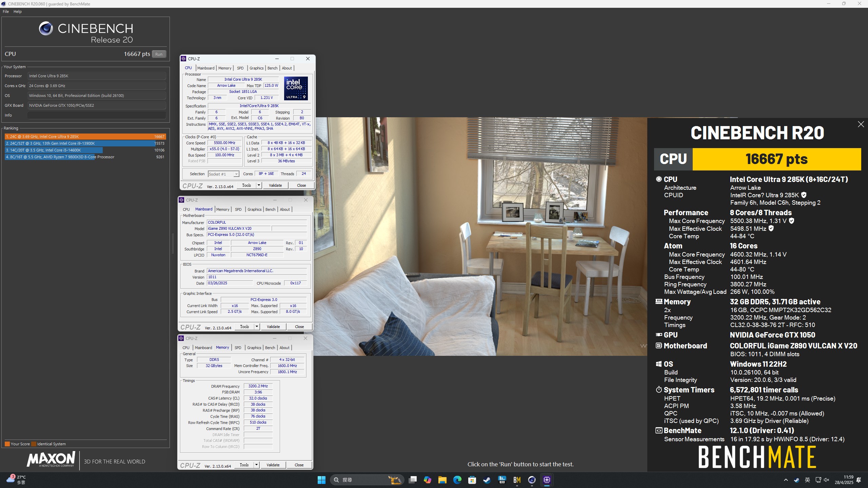Open the HWiNFO taskbar icon
Screen dimensions: 868x488
coord(502,480)
